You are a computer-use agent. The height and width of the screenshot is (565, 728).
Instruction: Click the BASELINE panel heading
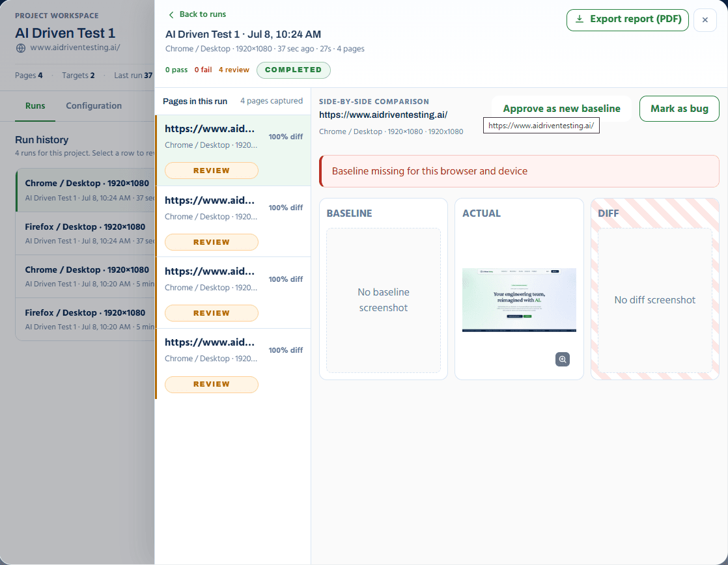point(349,214)
